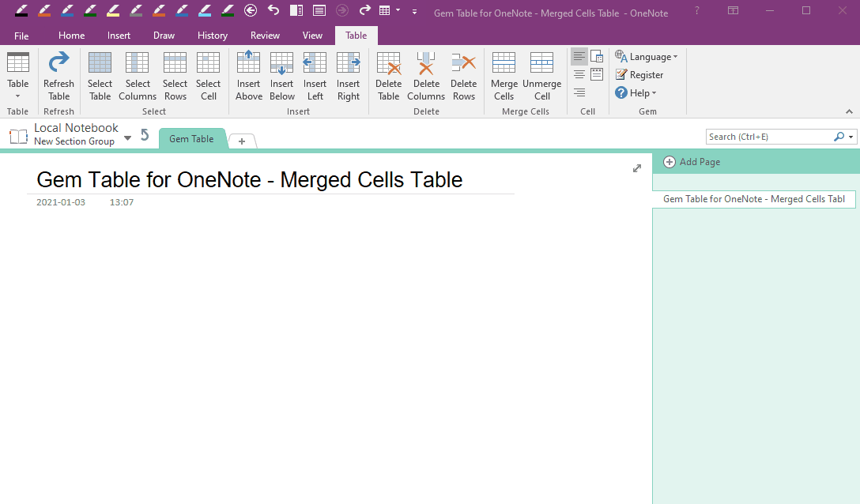Screen dimensions: 860x504
Task: Click the Undo arrow in title bar
Action: 273,10
